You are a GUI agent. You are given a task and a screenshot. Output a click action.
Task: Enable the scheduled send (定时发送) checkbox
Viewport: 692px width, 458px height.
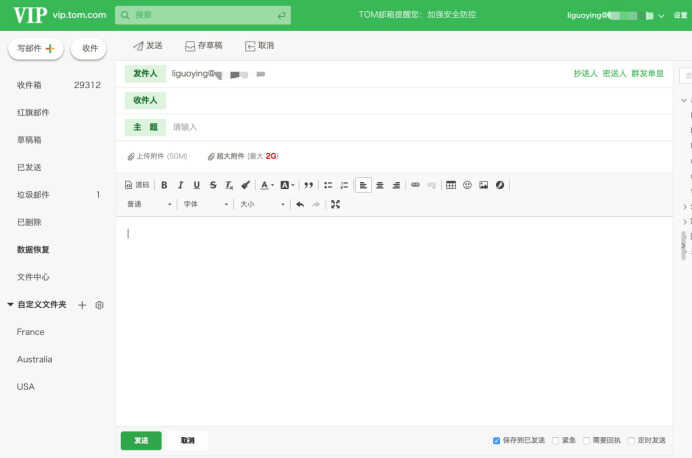click(632, 440)
